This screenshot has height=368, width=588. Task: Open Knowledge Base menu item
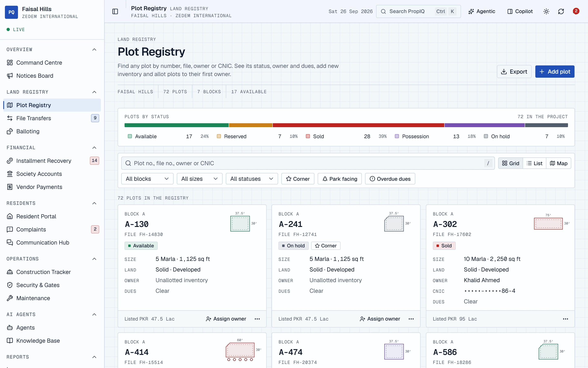pyautogui.click(x=52, y=340)
